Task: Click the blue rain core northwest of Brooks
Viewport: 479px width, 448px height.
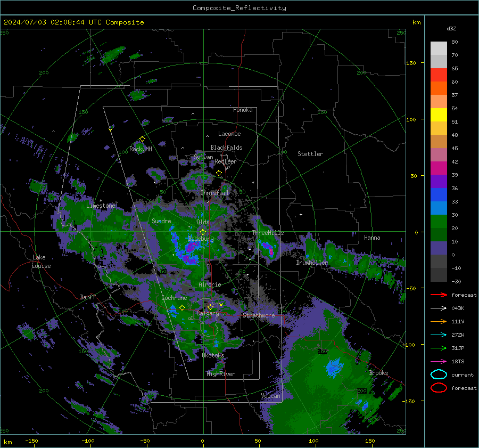Action: [x=334, y=367]
